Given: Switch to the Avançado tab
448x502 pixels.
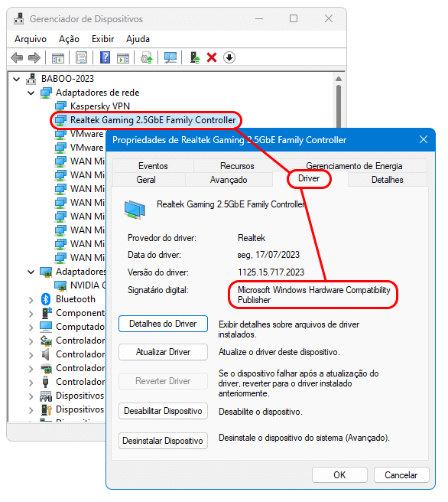Looking at the screenshot, I should coord(229,180).
